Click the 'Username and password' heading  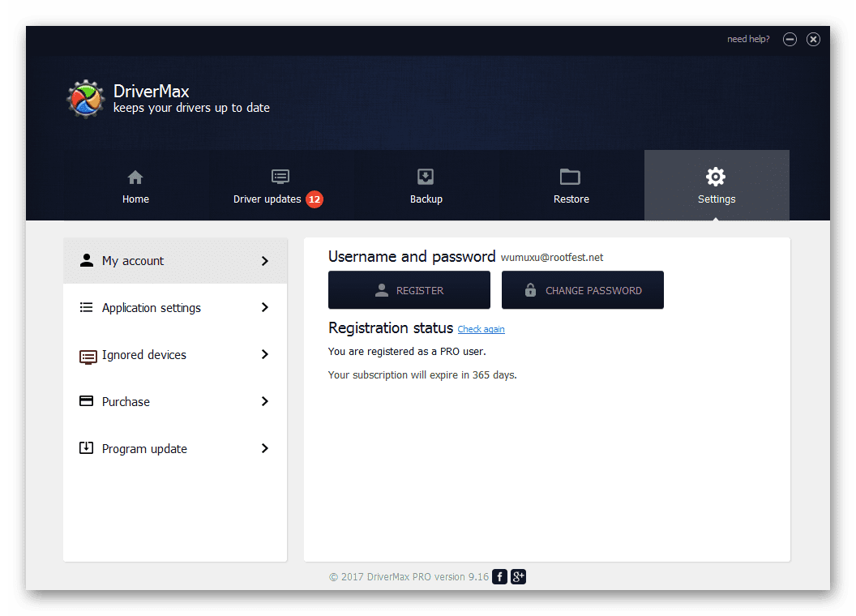point(412,256)
